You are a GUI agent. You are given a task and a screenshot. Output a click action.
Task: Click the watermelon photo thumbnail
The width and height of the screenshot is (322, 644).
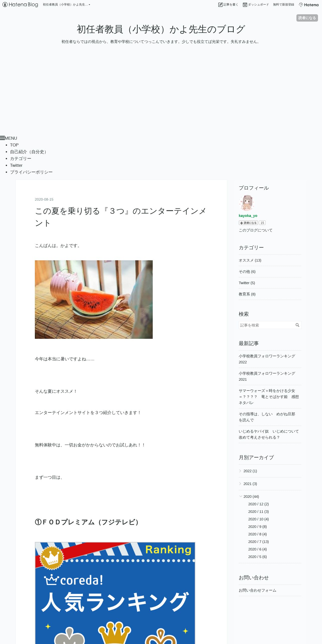[x=94, y=299]
